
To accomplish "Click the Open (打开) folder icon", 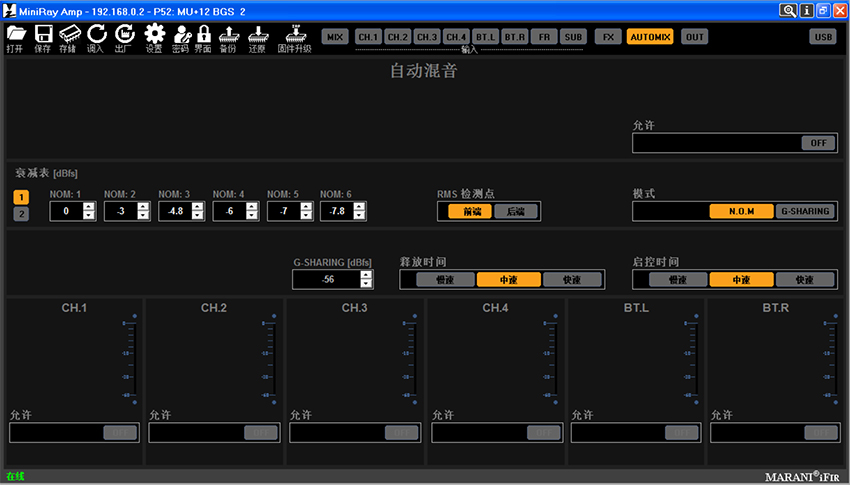I will click(15, 36).
